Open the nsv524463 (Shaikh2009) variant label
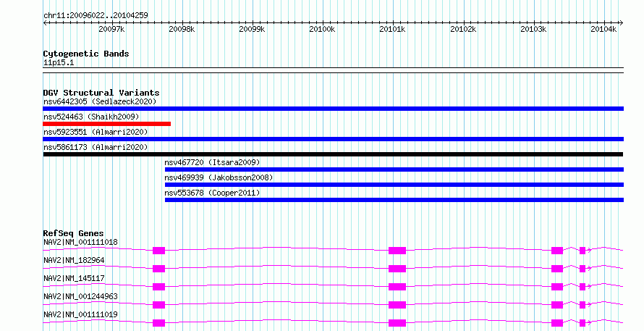This screenshot has height=331, width=644. 91,117
